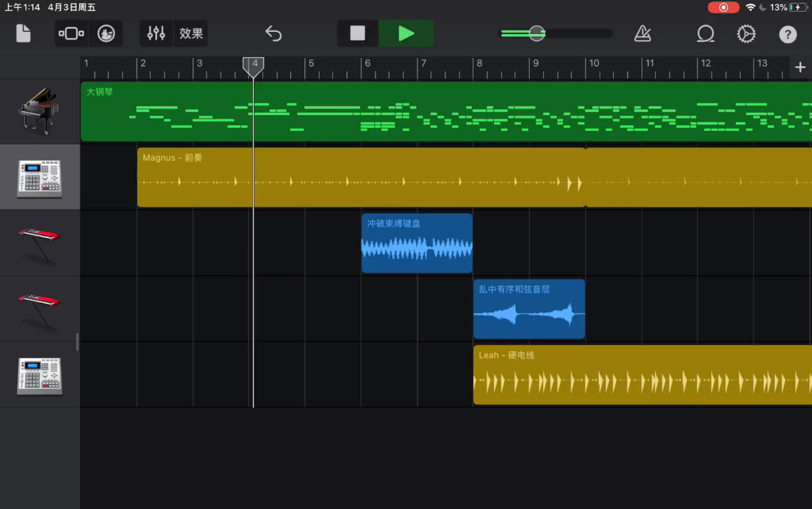Toggle the 效果 effects button

coord(191,34)
